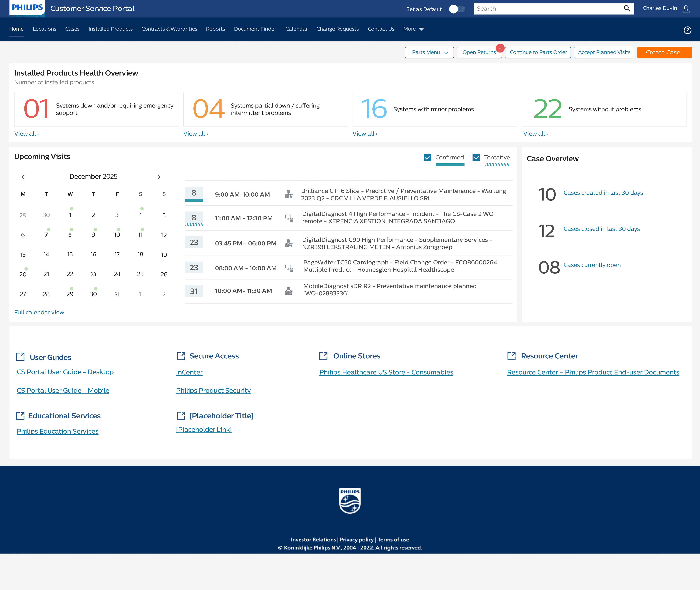The image size is (700, 590).
Task: Click the Resource Center external link icon
Action: point(511,356)
